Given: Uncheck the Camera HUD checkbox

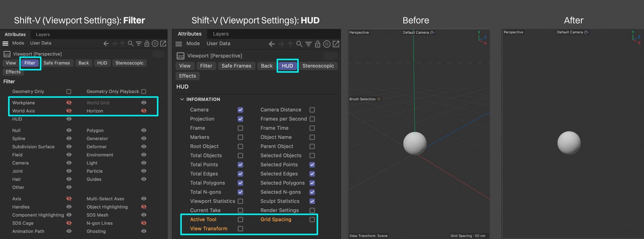Looking at the screenshot, I should click(240, 110).
